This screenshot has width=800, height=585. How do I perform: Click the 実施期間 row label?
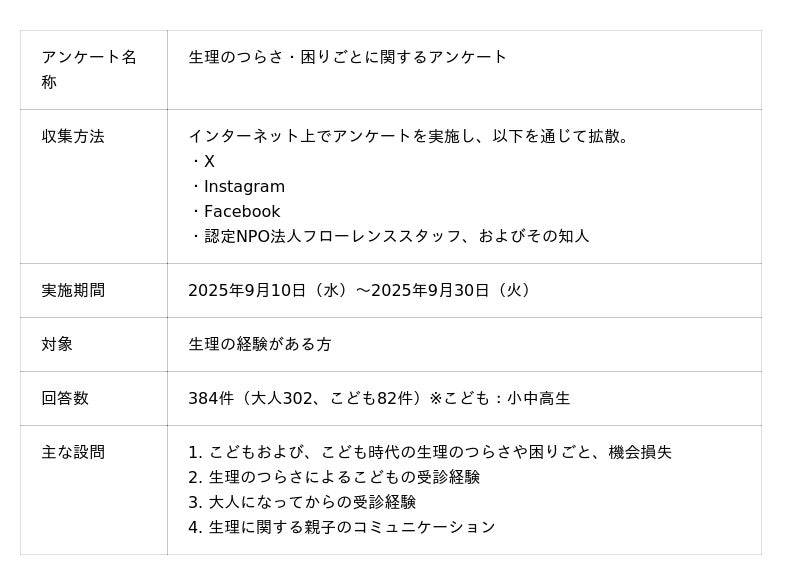[x=73, y=291]
